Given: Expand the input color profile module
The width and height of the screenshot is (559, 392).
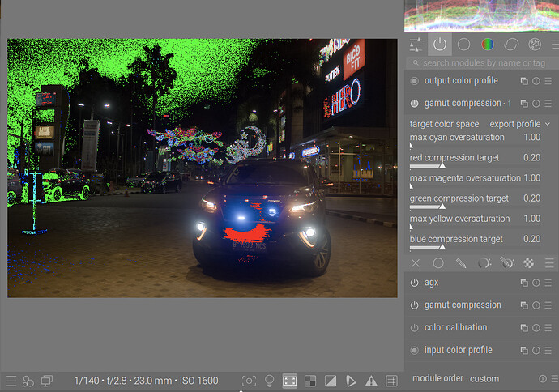Looking at the screenshot, I should [x=458, y=351].
